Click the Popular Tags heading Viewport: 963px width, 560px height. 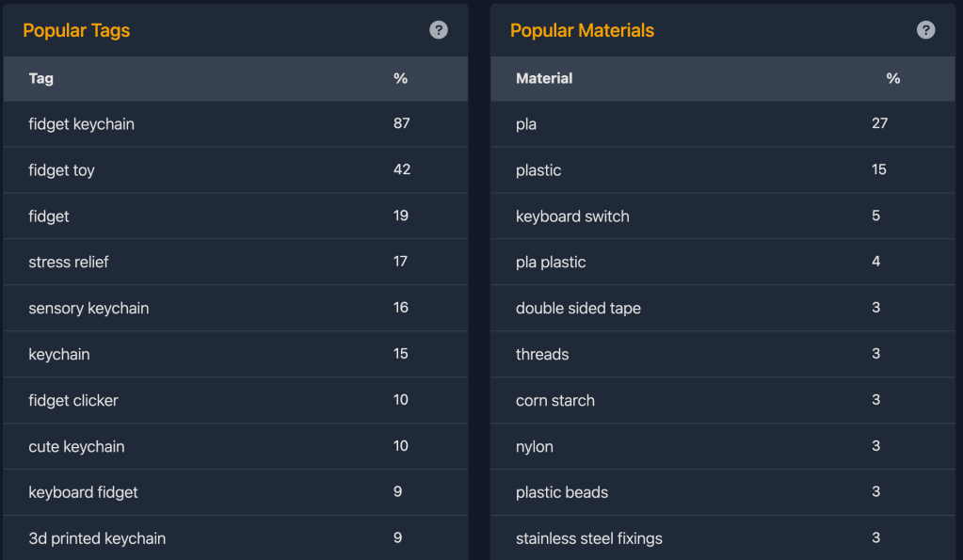click(x=76, y=30)
